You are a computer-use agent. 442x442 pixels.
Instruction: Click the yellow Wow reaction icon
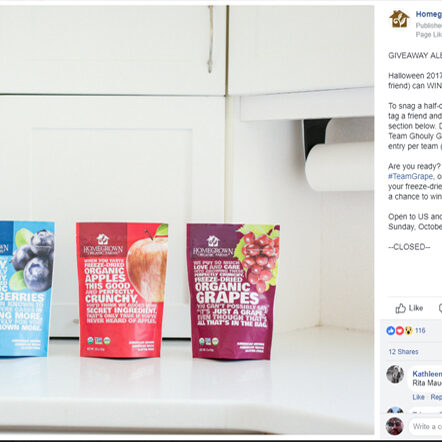408,331
